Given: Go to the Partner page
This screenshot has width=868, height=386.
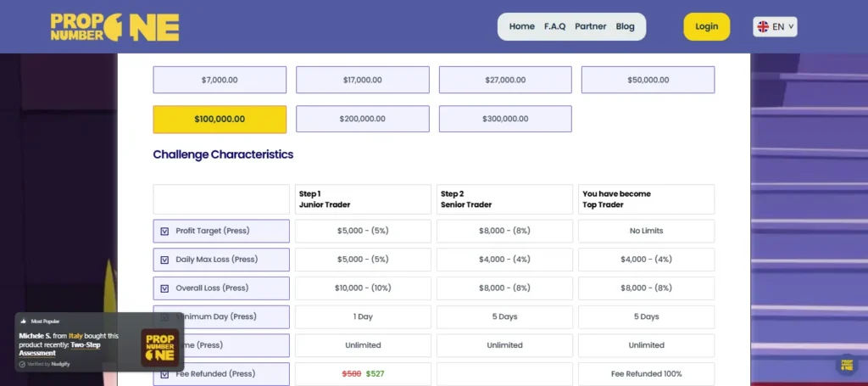Looking at the screenshot, I should (x=590, y=26).
